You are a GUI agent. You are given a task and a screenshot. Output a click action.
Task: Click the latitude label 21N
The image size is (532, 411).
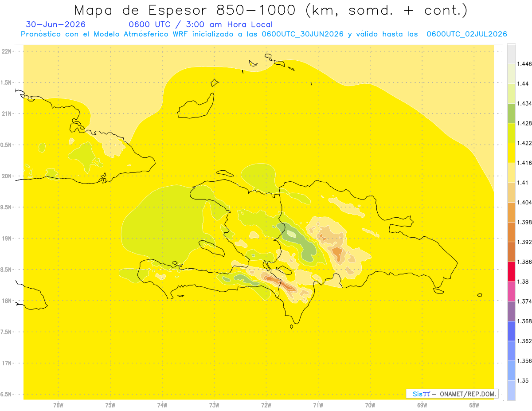pos(8,114)
